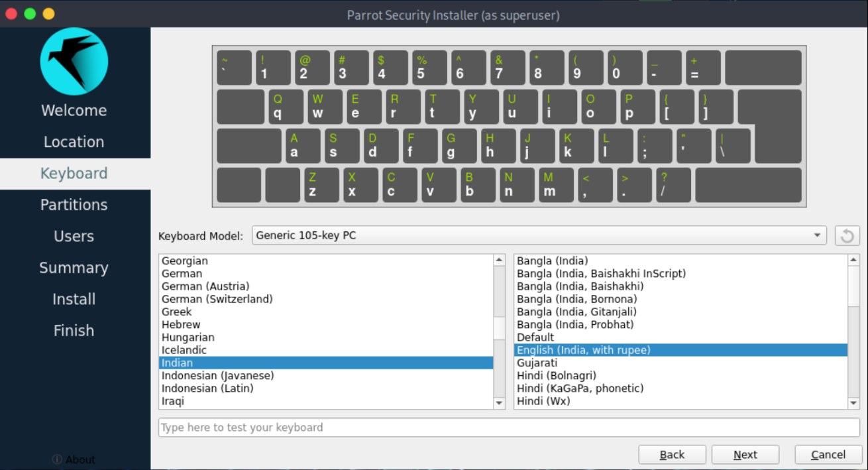Click the Parrot bird logo
This screenshot has width=868, height=470.
pyautogui.click(x=74, y=61)
